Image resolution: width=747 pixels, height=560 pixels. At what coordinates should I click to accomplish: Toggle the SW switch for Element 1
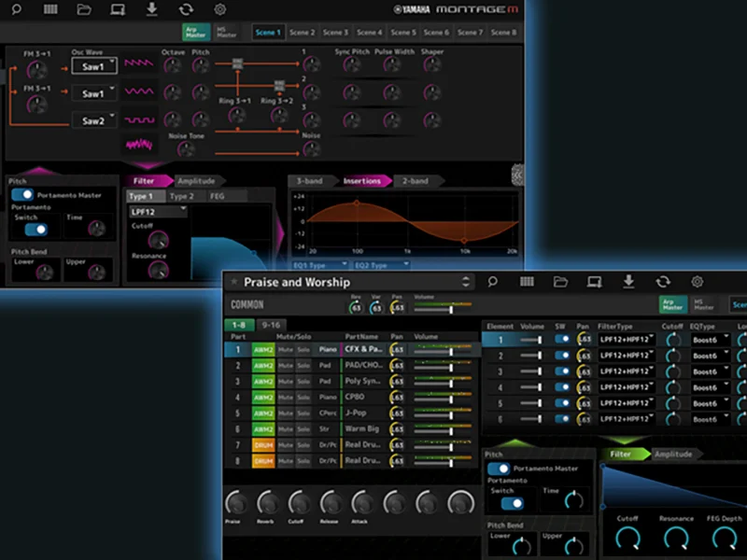click(x=562, y=339)
